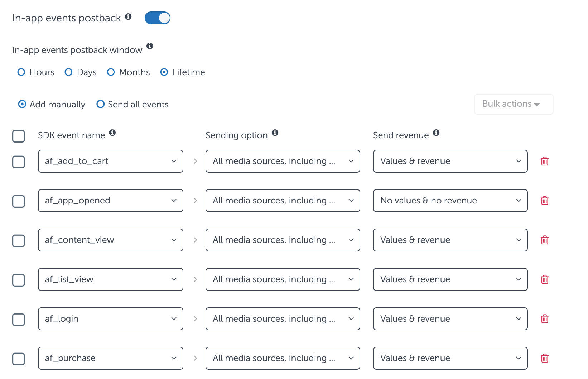Viewport: 588px width, 379px height.
Task: Click the SDK event name column header
Action: 72,135
